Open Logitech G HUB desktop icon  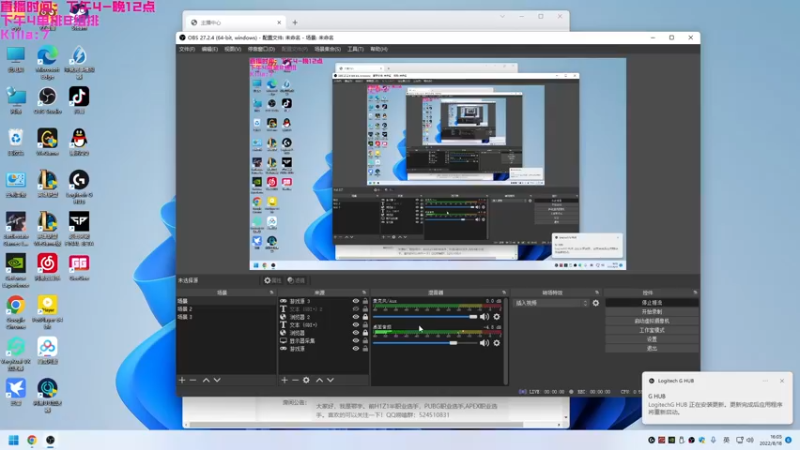tap(79, 186)
